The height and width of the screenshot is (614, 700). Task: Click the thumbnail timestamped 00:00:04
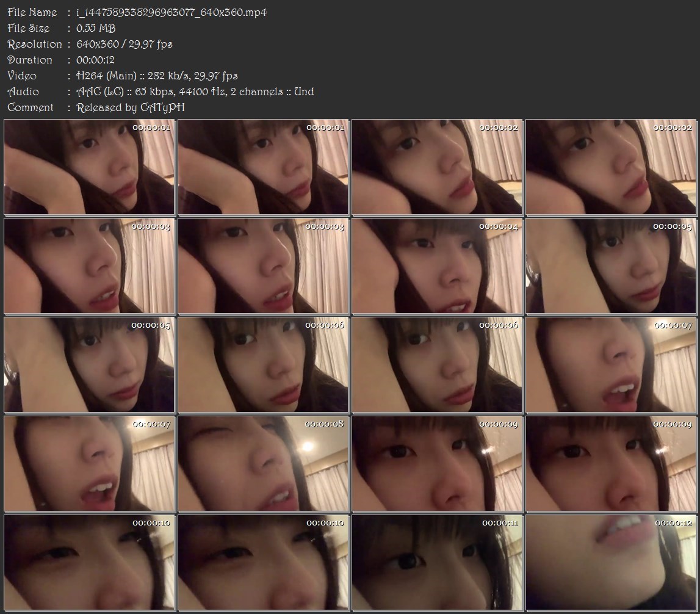437,266
